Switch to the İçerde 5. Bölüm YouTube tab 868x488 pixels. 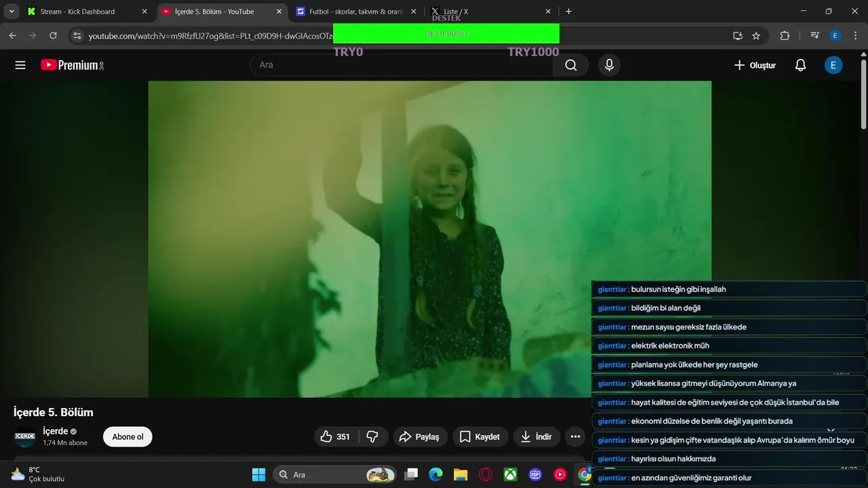(x=222, y=12)
